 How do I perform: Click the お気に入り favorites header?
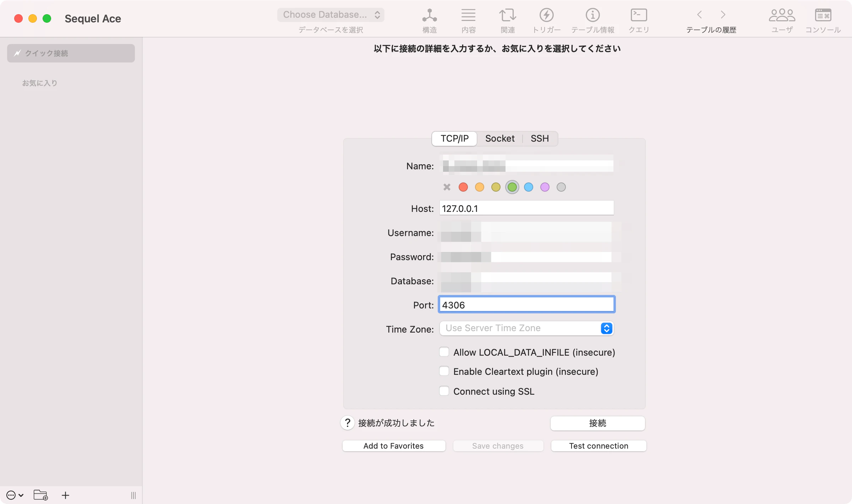[x=40, y=83]
